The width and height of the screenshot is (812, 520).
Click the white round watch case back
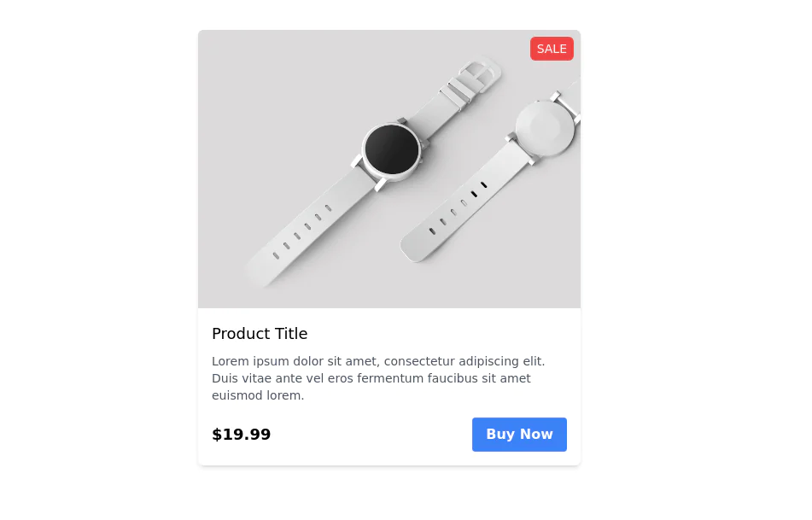tap(545, 128)
